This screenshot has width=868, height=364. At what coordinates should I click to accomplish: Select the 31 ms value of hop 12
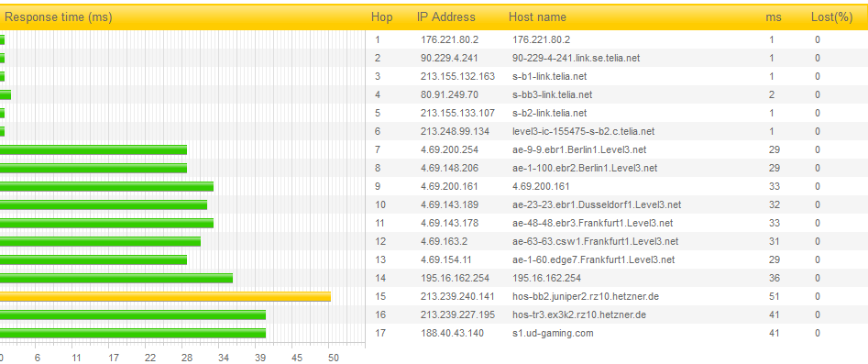pyautogui.click(x=775, y=241)
